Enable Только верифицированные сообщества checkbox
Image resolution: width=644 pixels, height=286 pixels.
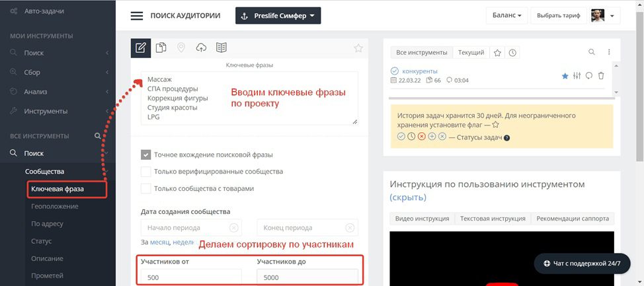[x=146, y=172]
